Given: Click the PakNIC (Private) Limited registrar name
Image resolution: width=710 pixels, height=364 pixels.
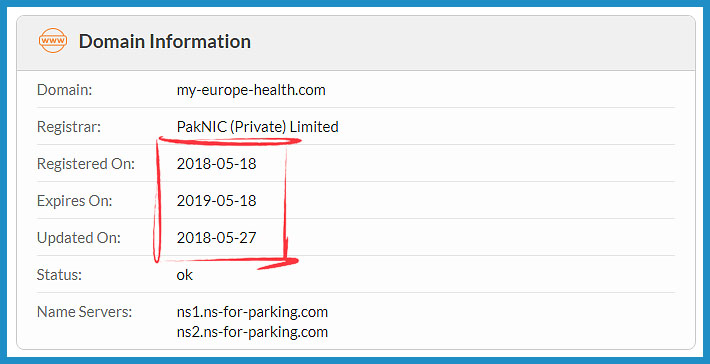Looking at the screenshot, I should point(257,127).
